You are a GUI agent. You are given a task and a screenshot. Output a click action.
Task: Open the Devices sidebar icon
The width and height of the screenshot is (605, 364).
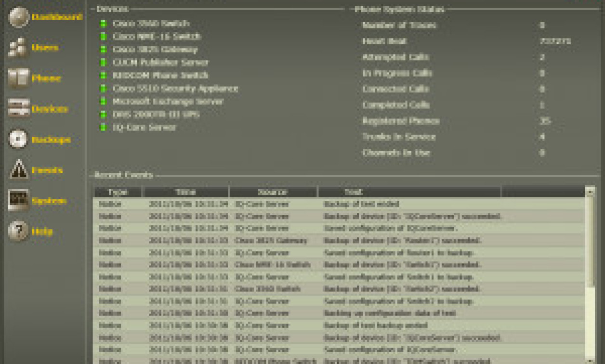[x=19, y=109]
